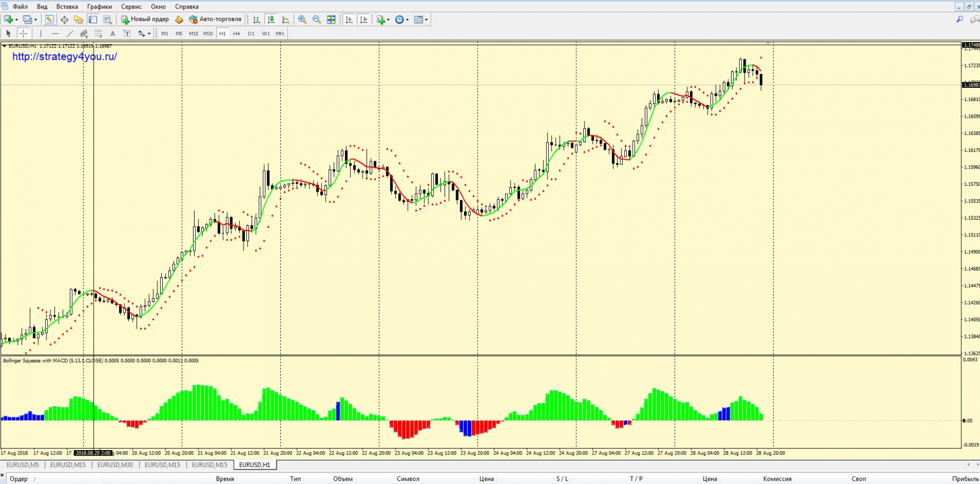Open the Сервис menu

point(131,6)
